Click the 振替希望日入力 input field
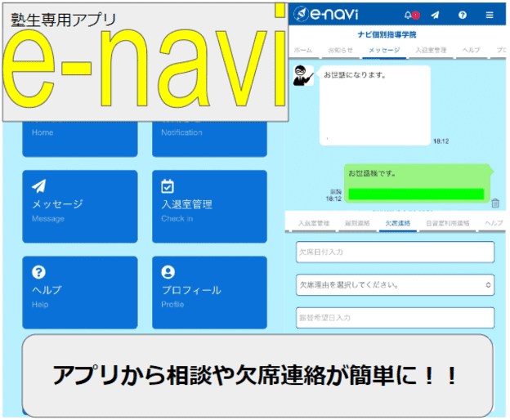The height and width of the screenshot is (420, 510). 395,317
